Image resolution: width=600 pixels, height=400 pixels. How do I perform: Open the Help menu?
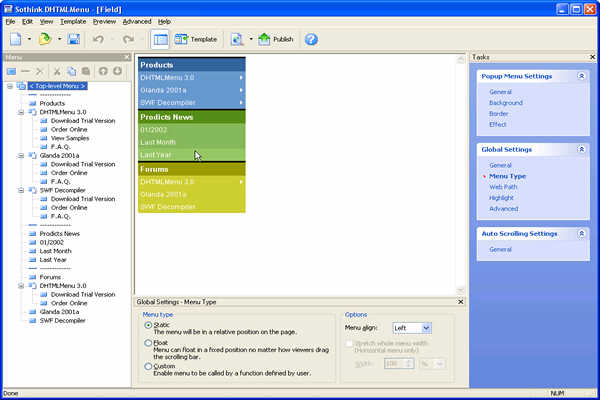tap(164, 22)
